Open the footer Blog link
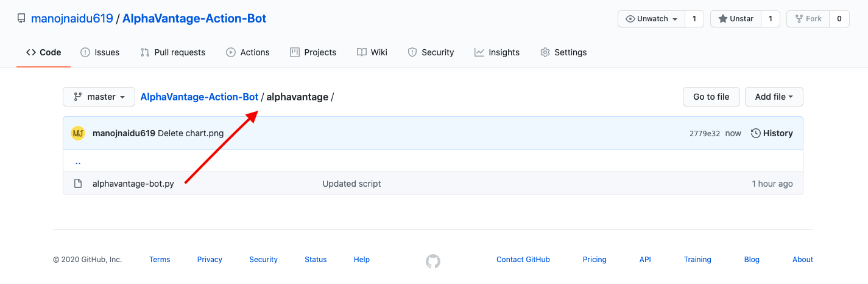This screenshot has width=868, height=284. [752, 260]
